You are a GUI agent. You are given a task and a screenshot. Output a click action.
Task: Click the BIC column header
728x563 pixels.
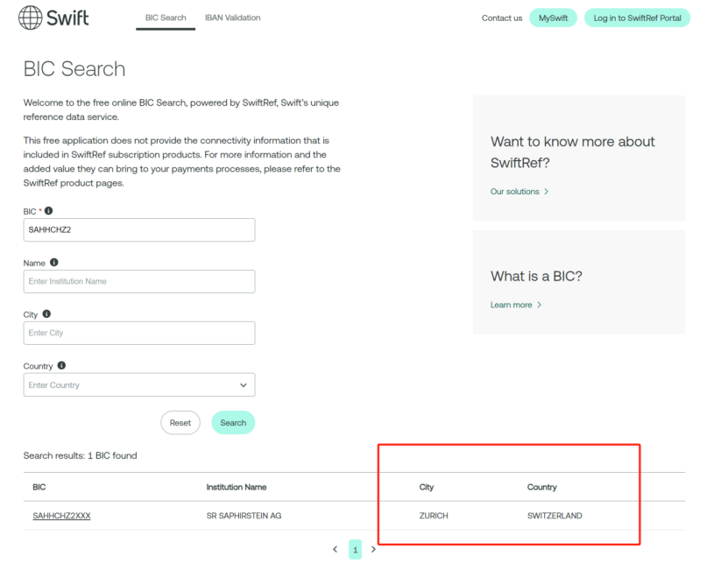[x=39, y=487]
